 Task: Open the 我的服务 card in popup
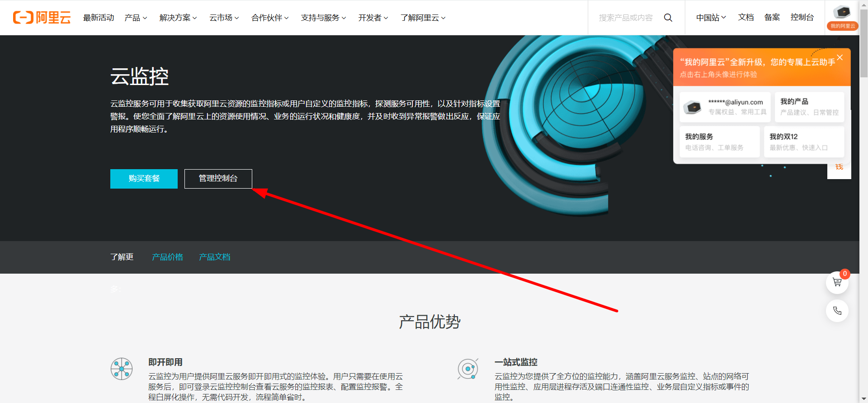[719, 142]
